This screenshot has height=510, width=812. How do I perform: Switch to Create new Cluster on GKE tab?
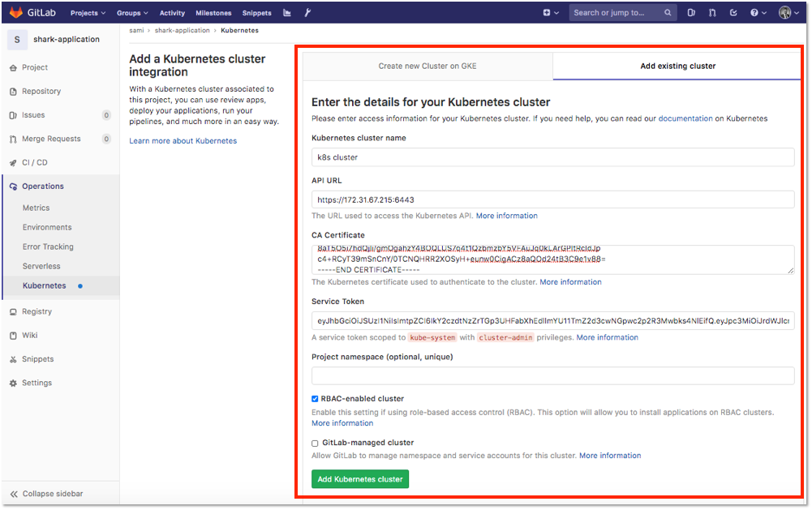coord(427,66)
